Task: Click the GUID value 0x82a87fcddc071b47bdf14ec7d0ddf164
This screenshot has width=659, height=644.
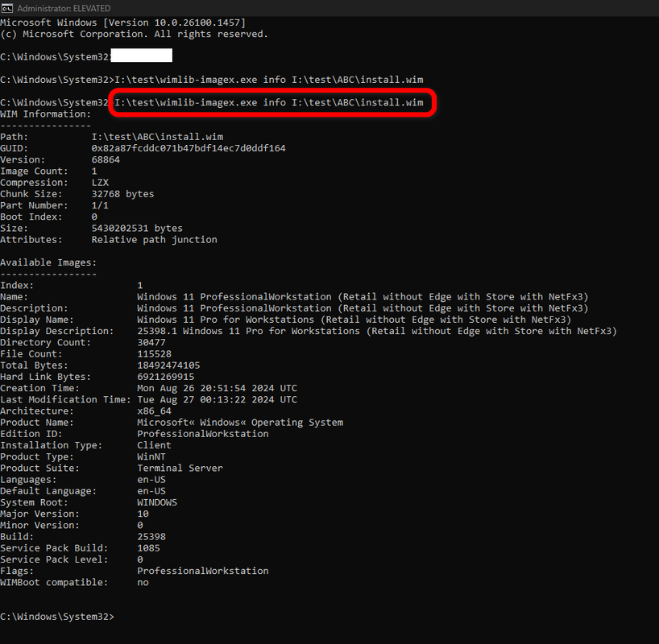Action: (189, 148)
